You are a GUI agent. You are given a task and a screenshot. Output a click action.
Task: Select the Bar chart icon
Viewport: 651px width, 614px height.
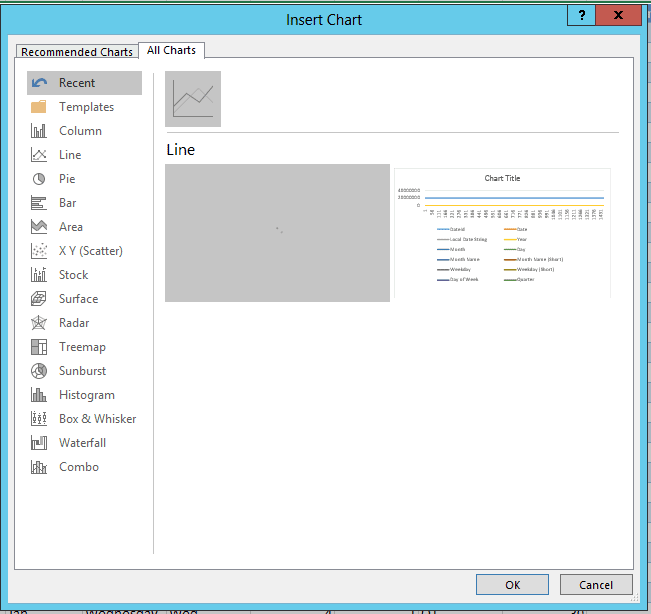point(39,203)
